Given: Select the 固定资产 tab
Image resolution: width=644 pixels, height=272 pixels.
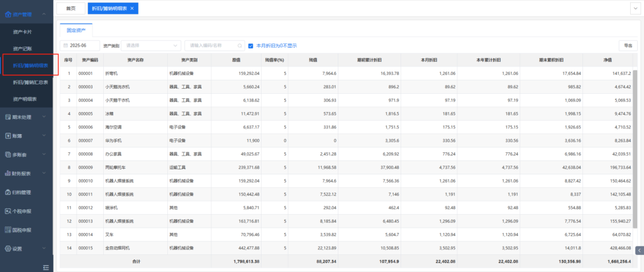Looking at the screenshot, I should pos(76,30).
